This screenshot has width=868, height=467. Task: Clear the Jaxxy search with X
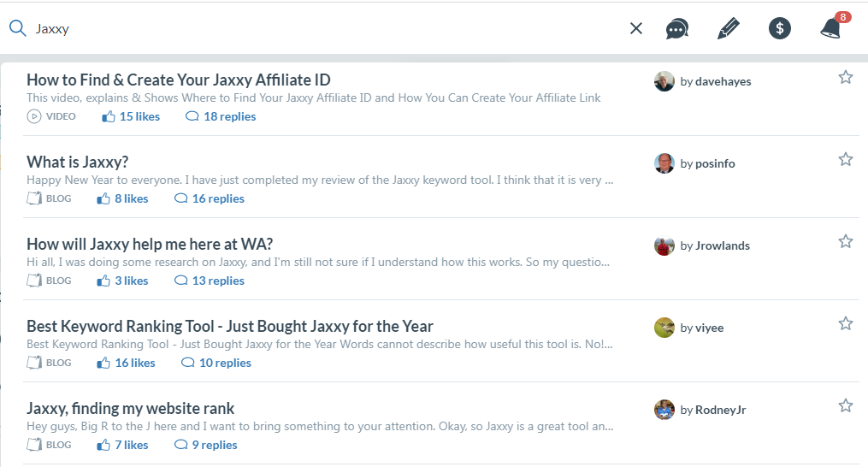(x=636, y=28)
